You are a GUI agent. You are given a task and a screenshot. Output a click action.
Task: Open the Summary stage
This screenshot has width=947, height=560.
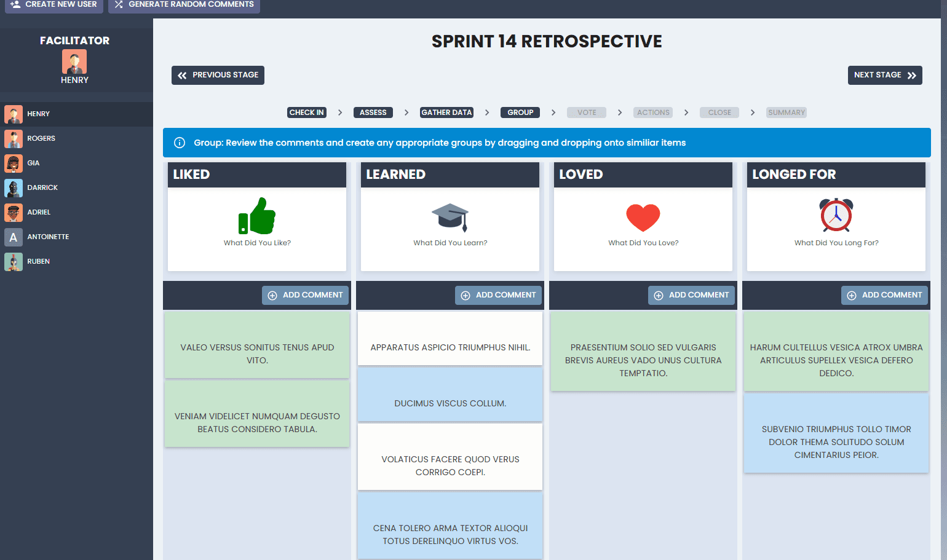click(786, 112)
